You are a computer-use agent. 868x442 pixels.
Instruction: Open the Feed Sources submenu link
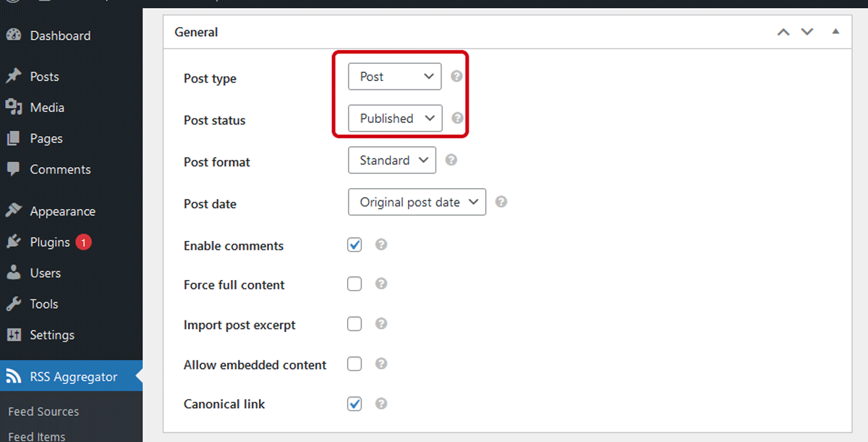(43, 412)
